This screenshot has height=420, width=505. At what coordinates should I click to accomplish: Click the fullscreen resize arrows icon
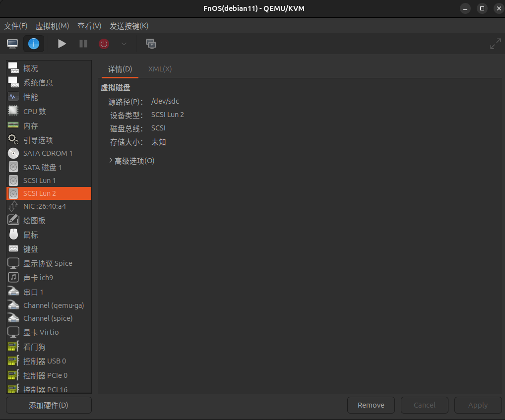pos(495,44)
